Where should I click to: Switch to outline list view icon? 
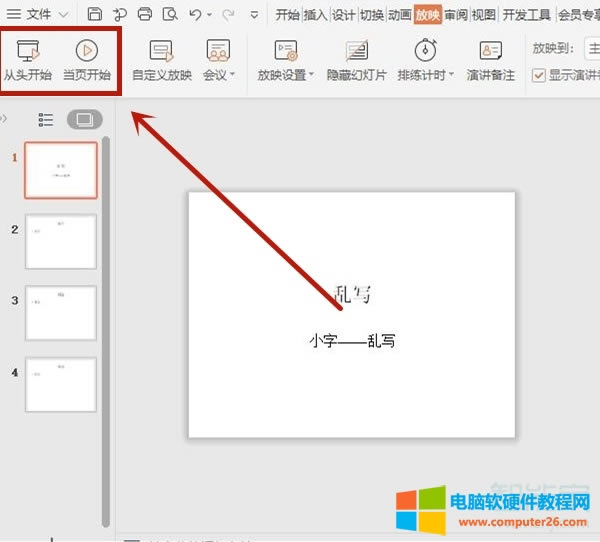46,120
